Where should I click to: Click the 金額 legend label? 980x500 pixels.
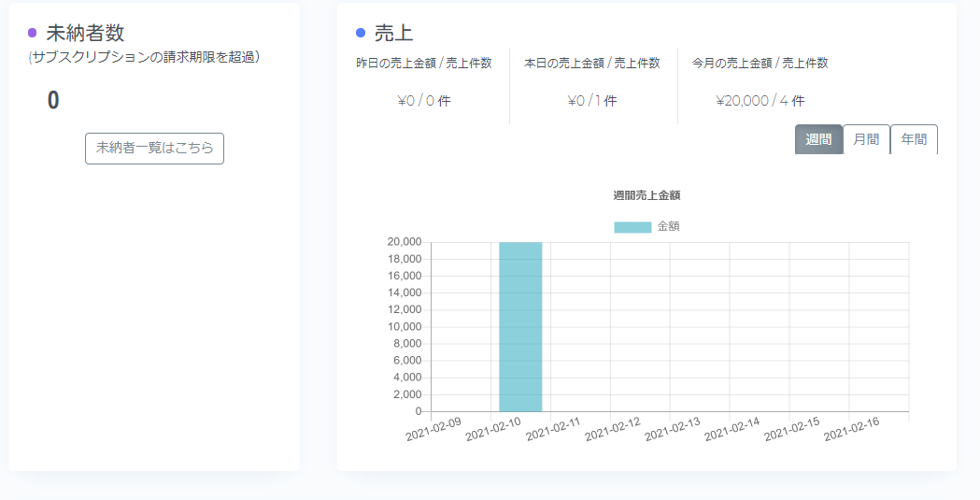[668, 226]
